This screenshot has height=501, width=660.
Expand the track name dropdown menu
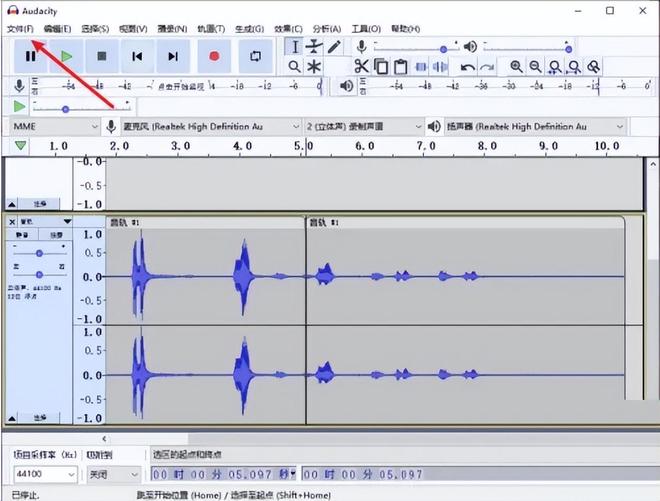[67, 221]
